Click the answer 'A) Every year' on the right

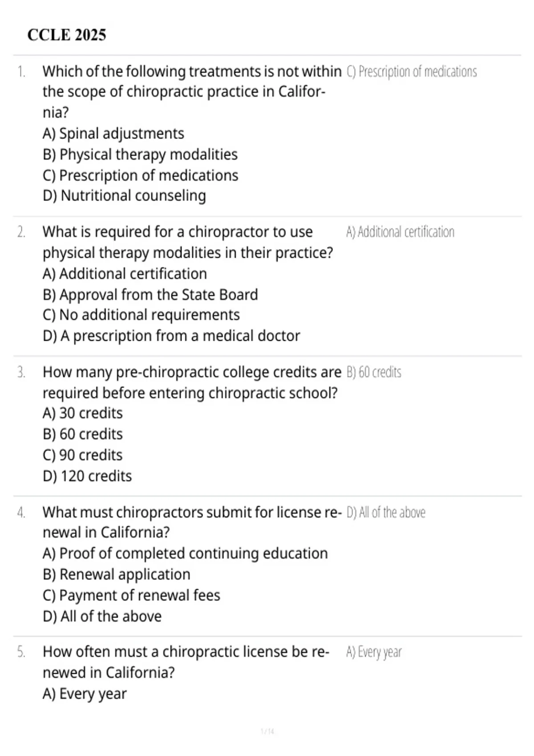tap(374, 652)
